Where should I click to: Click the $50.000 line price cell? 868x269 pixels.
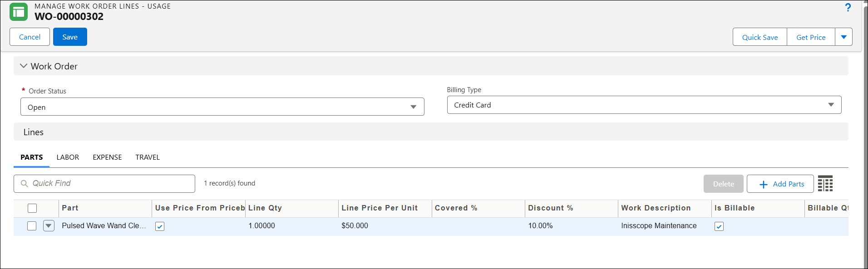point(385,226)
